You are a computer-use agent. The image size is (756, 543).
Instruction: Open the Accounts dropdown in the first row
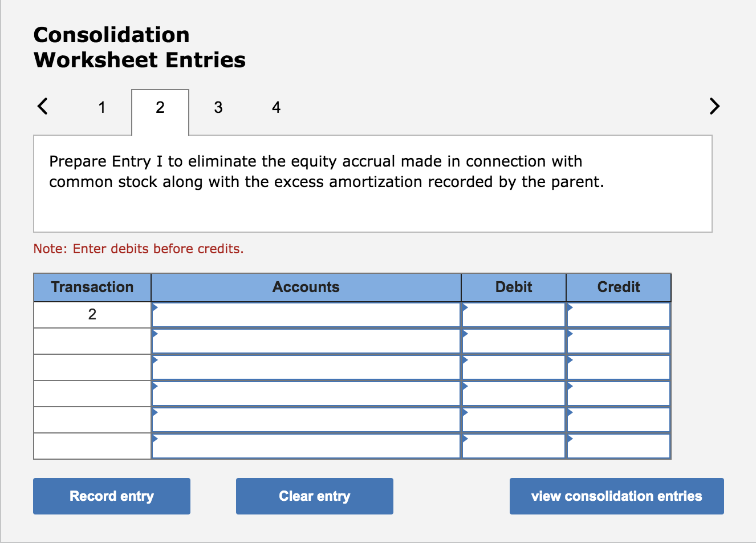coord(306,314)
